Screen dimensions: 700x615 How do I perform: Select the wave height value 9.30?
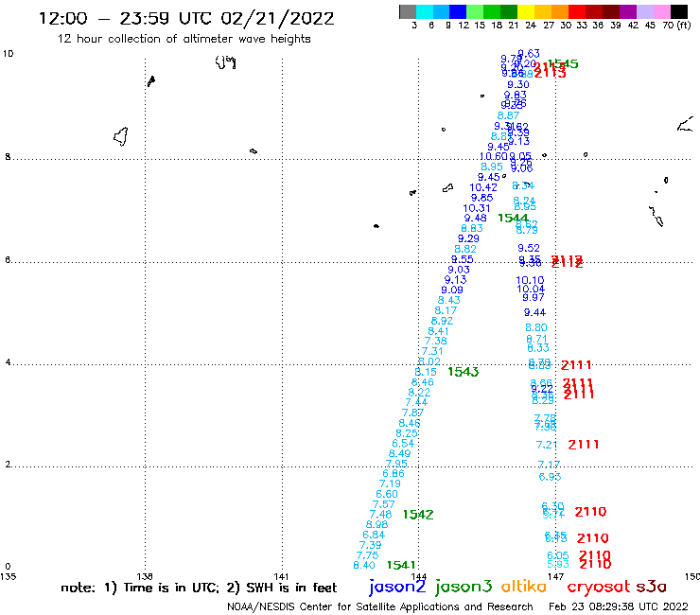[518, 85]
